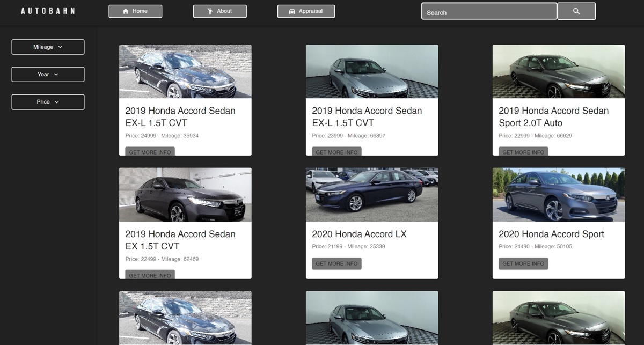Select title '2020 Honda Accord LX'

coord(359,234)
